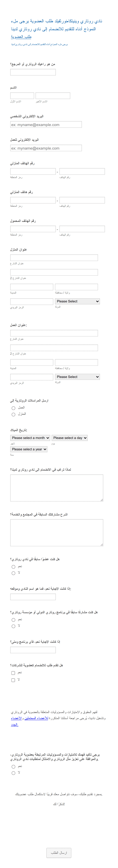118x868 pixels.
Task: Open the birth year select dropdown
Action: pyautogui.click(x=29, y=449)
